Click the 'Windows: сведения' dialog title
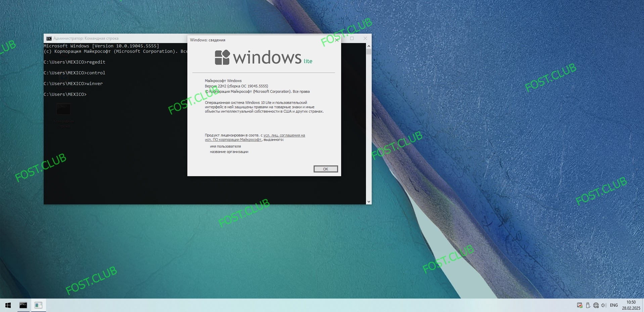This screenshot has width=644, height=312. [x=208, y=40]
